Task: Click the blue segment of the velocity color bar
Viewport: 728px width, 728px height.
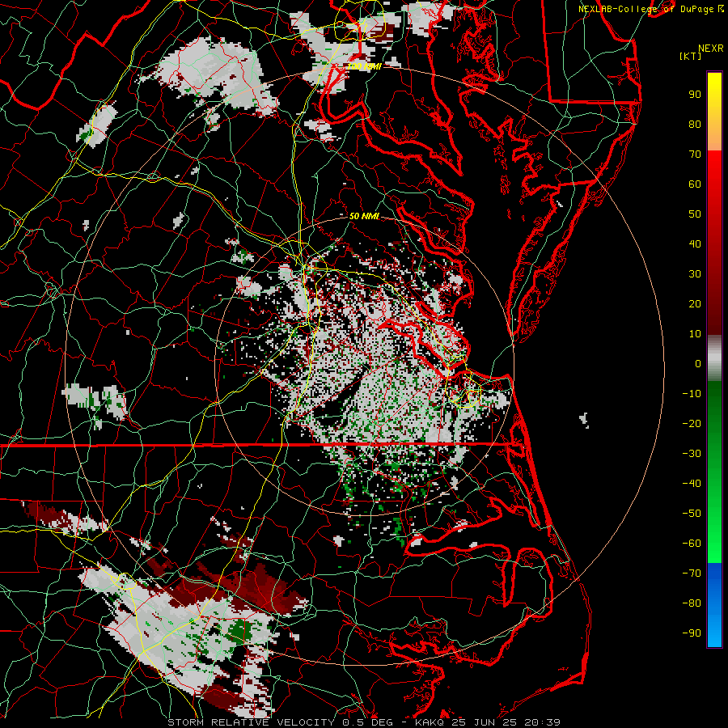Action: click(x=714, y=605)
